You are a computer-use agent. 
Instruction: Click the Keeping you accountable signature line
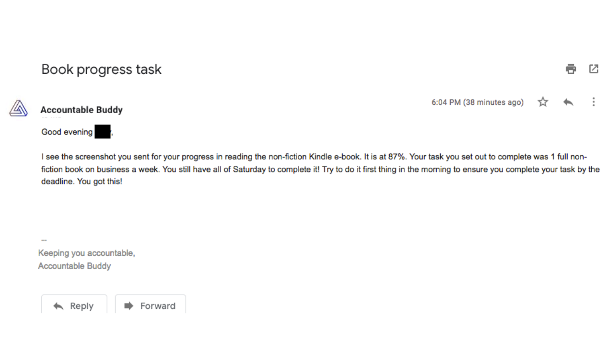pyautogui.click(x=86, y=253)
